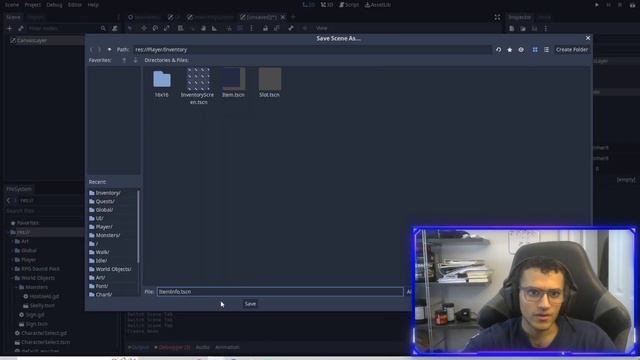Open the Debugger bottom panel tab
This screenshot has height=360, width=640.
coord(172,347)
